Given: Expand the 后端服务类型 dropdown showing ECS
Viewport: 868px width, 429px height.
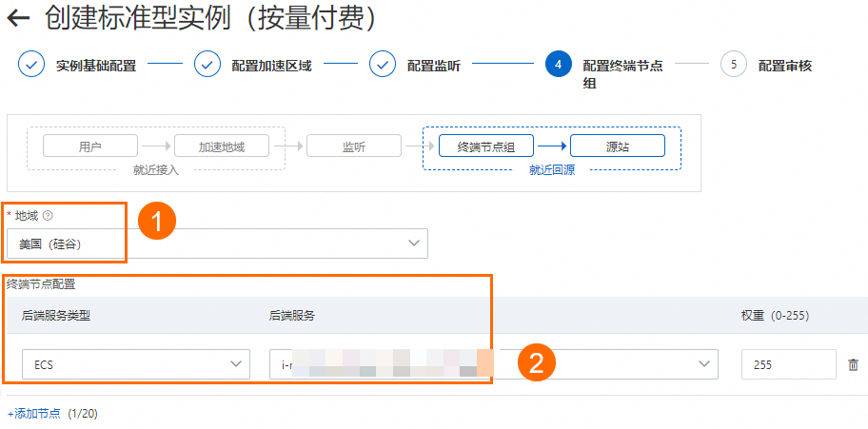Looking at the screenshot, I should (x=136, y=364).
